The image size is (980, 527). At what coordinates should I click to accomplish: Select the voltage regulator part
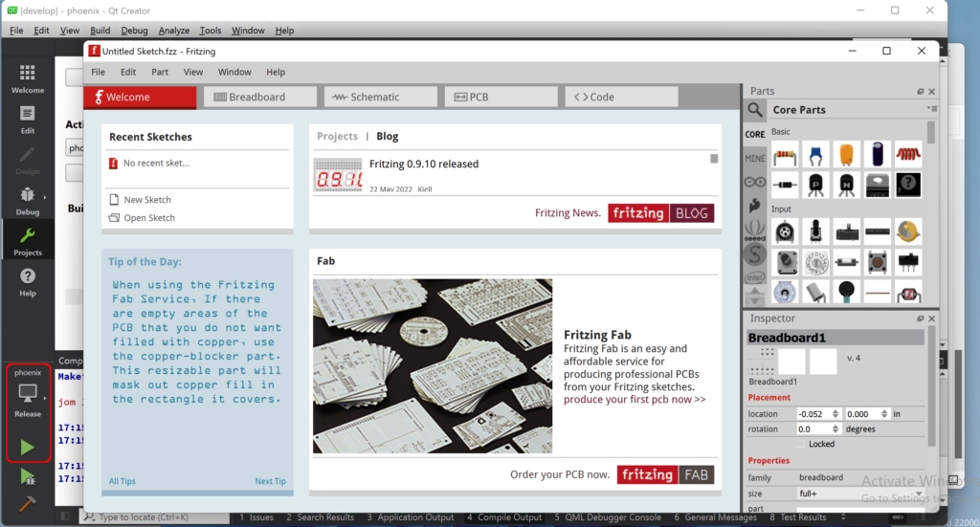[878, 185]
